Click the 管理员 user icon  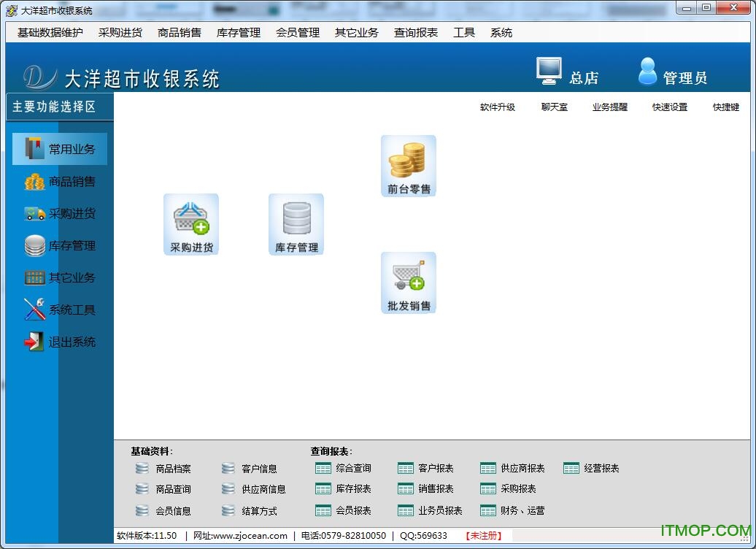coord(647,72)
